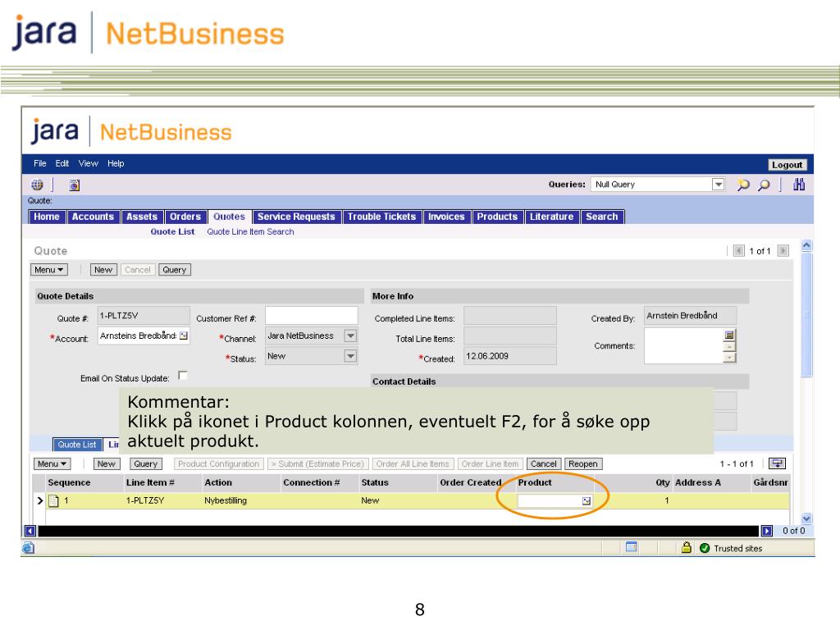The width and height of the screenshot is (840, 630).
Task: Switch to the Trouble Tickets tab
Action: point(381,217)
